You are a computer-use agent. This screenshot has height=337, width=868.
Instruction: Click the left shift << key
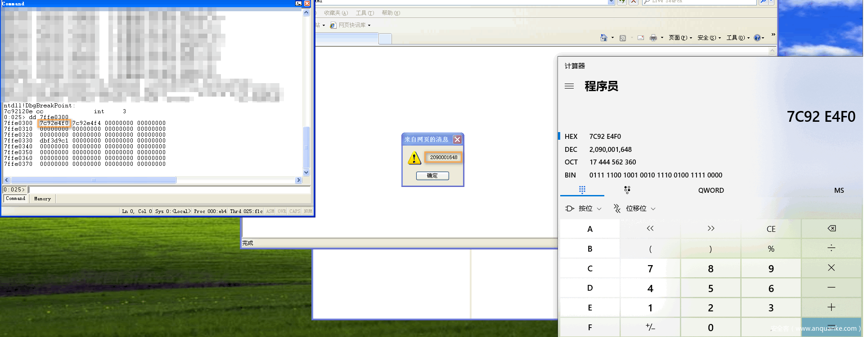pyautogui.click(x=650, y=229)
